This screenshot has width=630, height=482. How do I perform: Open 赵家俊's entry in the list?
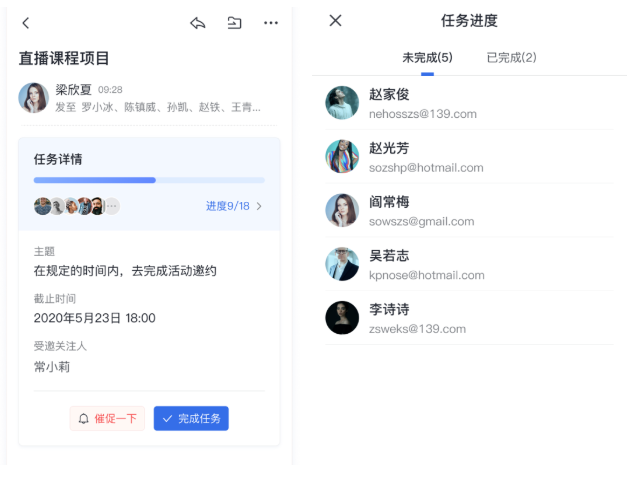pos(469,103)
